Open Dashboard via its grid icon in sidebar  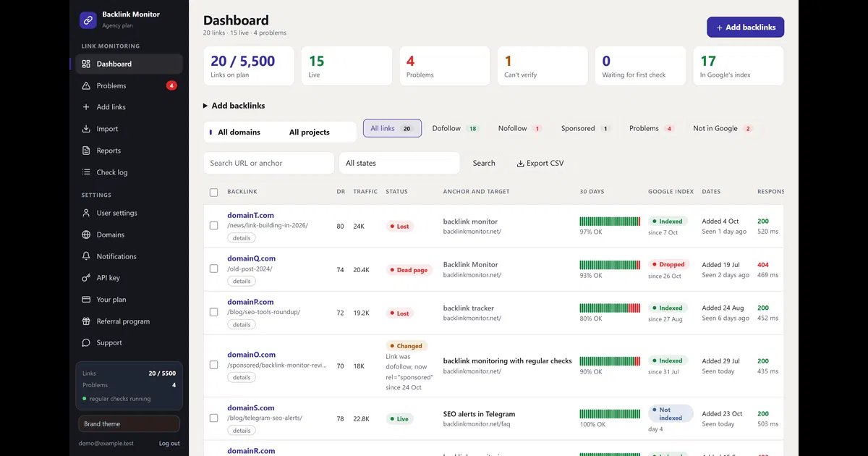[x=86, y=64]
